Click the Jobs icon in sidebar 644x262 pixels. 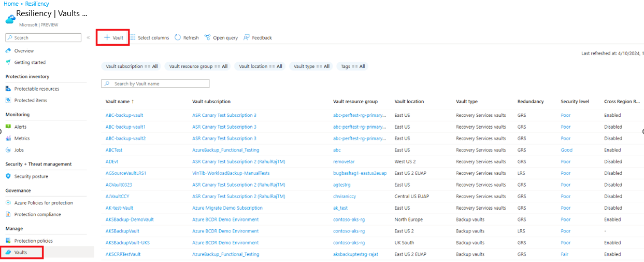(x=8, y=150)
